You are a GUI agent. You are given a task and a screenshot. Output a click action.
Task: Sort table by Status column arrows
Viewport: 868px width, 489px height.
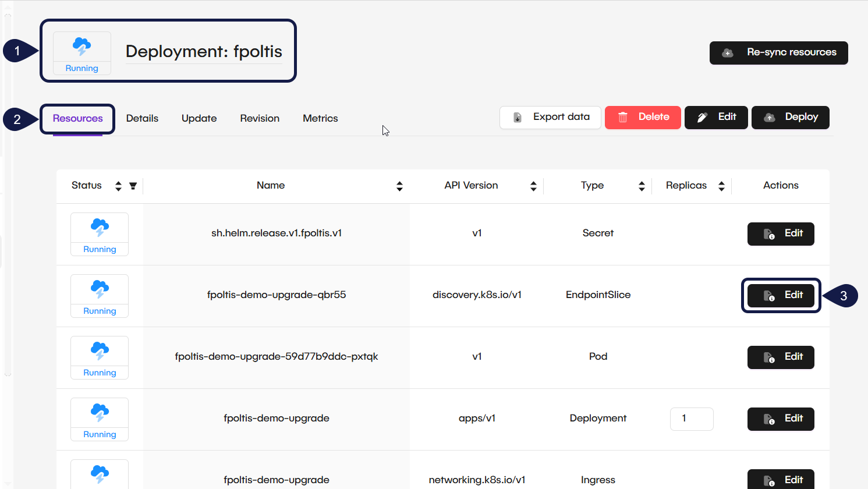[x=118, y=186]
